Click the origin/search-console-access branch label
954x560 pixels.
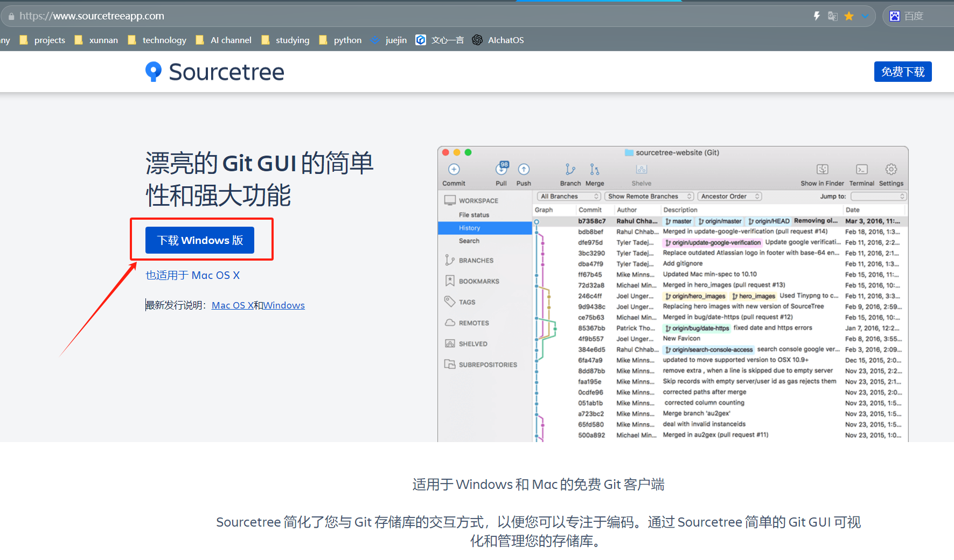point(708,349)
